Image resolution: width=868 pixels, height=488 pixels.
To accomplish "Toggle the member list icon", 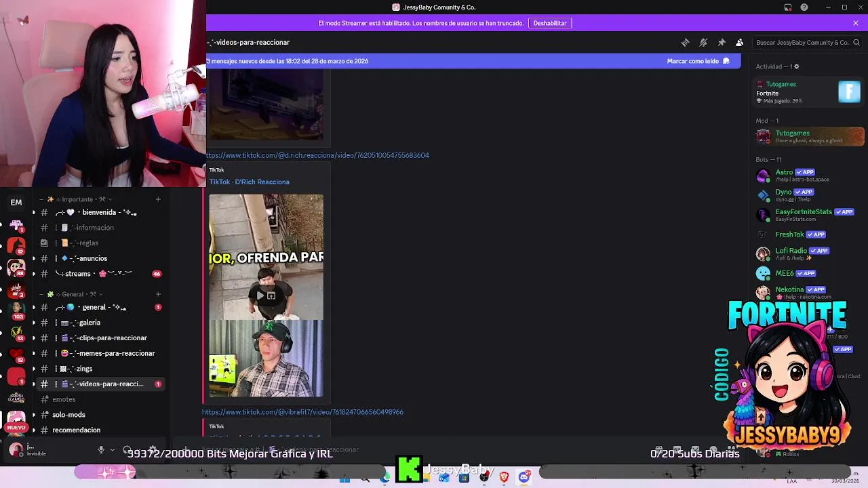I will 740,42.
